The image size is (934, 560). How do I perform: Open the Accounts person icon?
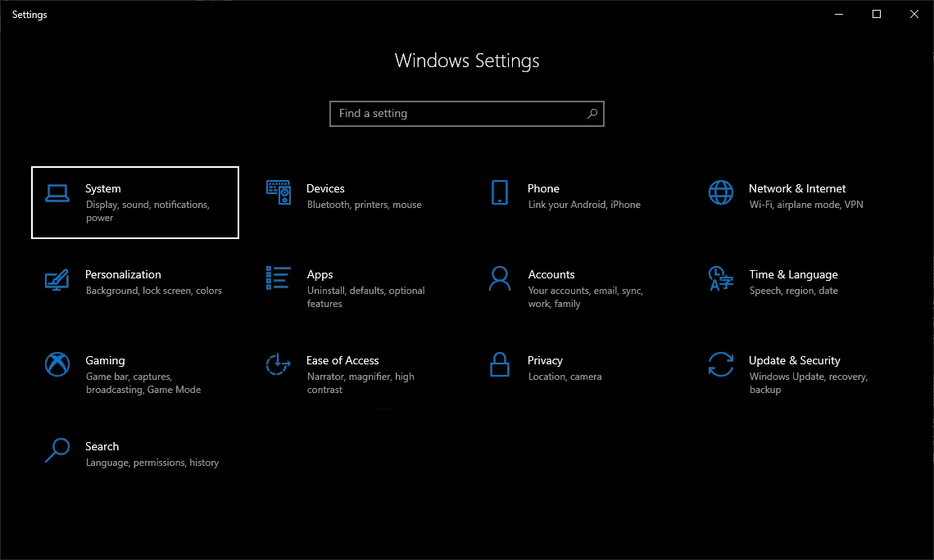click(x=500, y=278)
